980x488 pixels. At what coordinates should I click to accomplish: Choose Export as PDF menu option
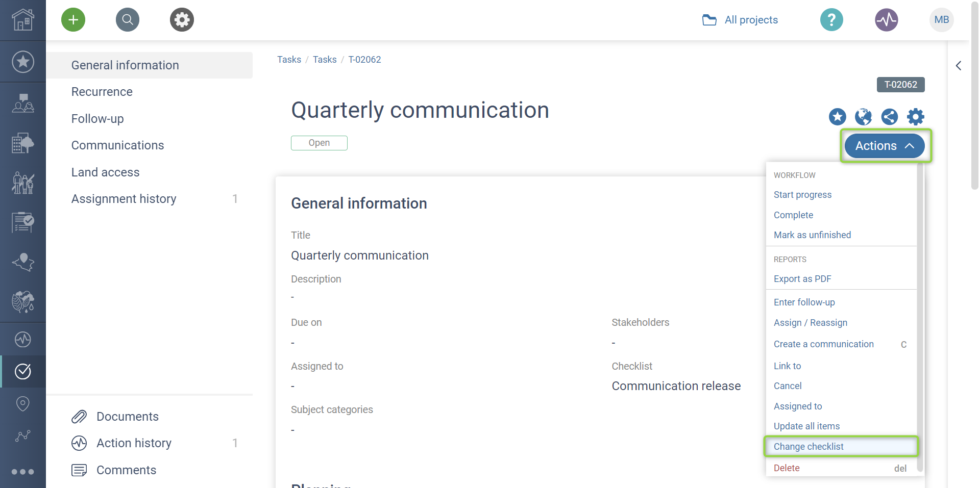pos(802,279)
